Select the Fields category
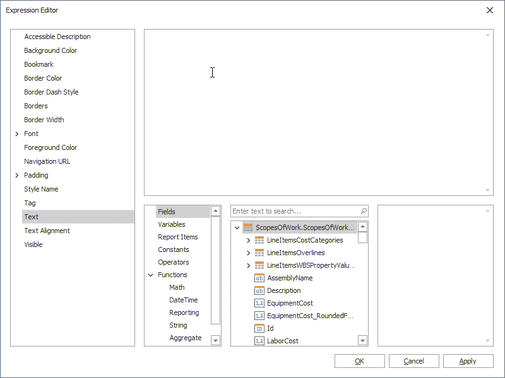505x378 pixels. pos(183,212)
